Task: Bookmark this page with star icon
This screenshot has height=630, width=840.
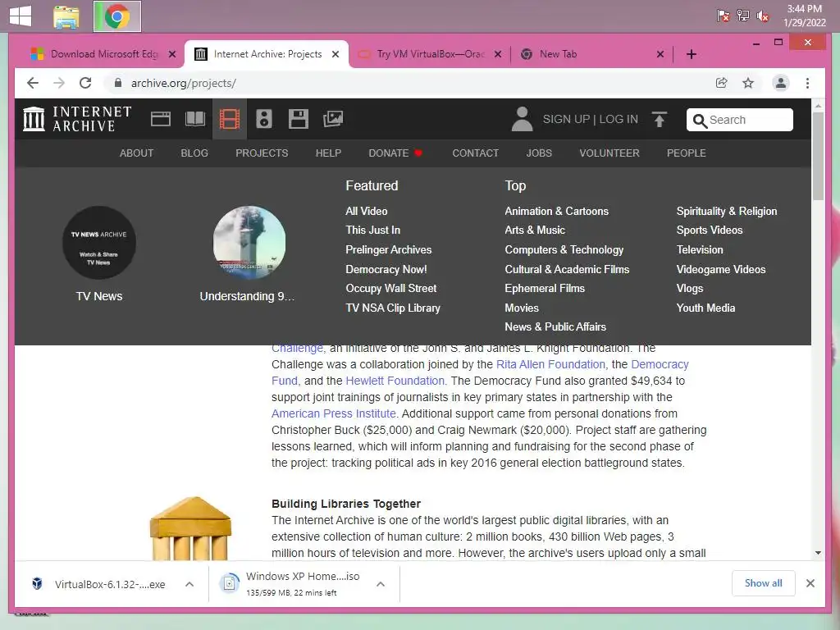Action: 748,83
